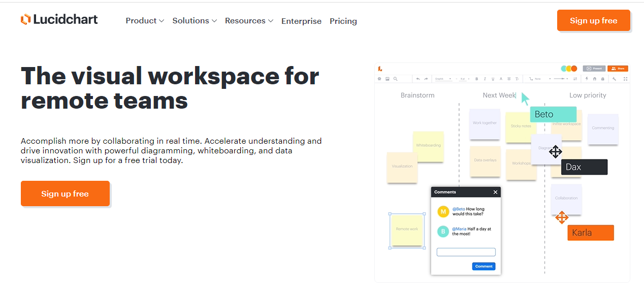Go to the Enterprise page

(301, 21)
